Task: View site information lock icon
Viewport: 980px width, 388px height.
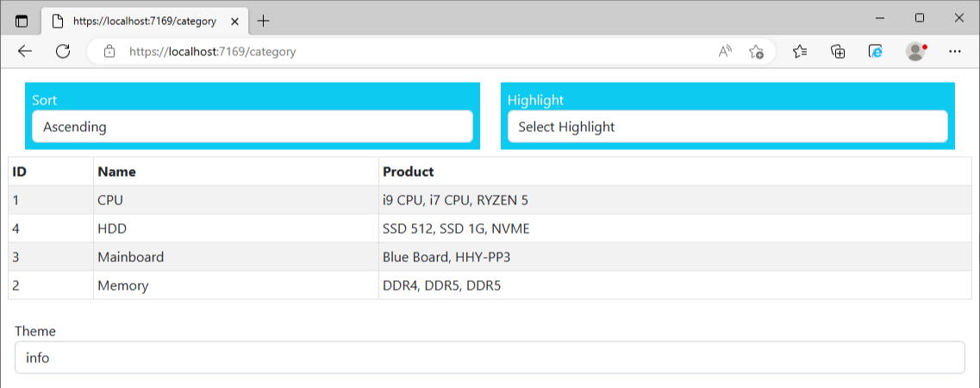Action: coord(109,51)
